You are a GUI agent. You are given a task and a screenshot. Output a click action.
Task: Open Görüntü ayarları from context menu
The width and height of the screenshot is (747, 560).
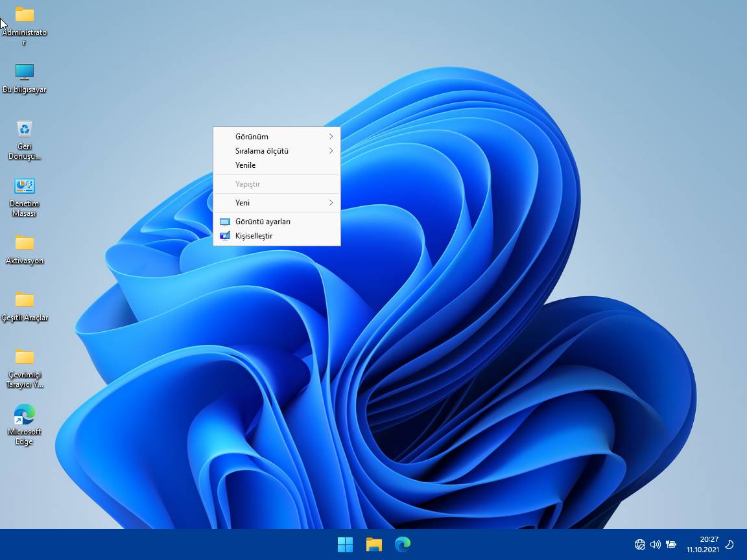(263, 222)
